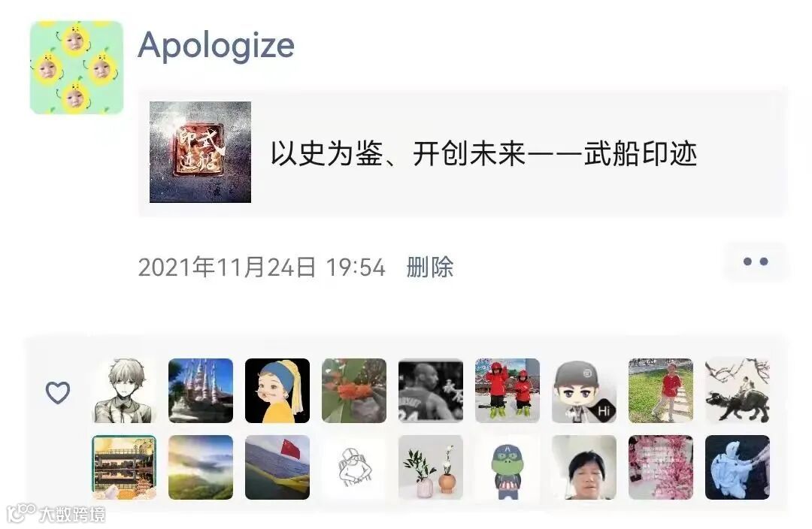Click the two kids in red jackets avatar
Viewport: 812px width, 529px height.
point(507,391)
